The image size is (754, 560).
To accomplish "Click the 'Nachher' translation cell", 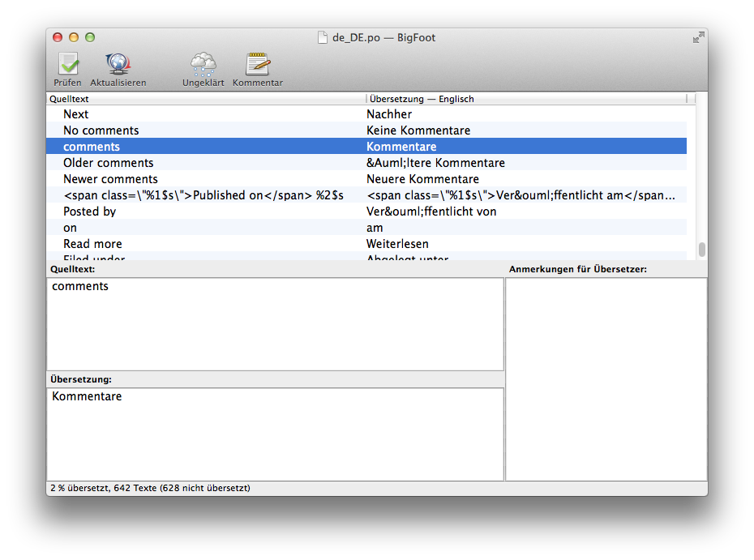I will tap(526, 114).
